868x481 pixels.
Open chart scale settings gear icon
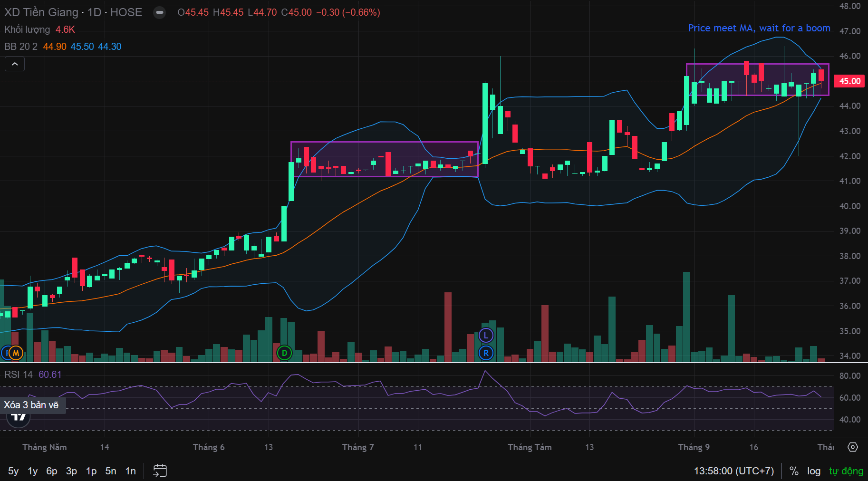click(853, 447)
